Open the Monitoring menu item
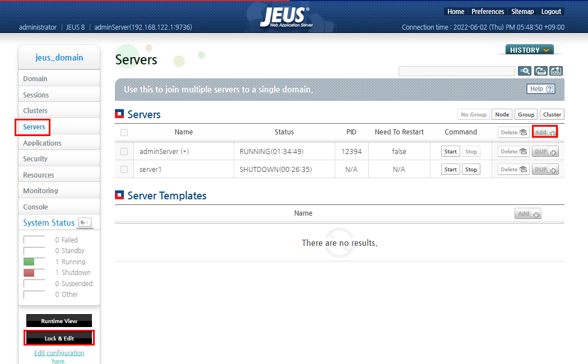 coord(59,190)
